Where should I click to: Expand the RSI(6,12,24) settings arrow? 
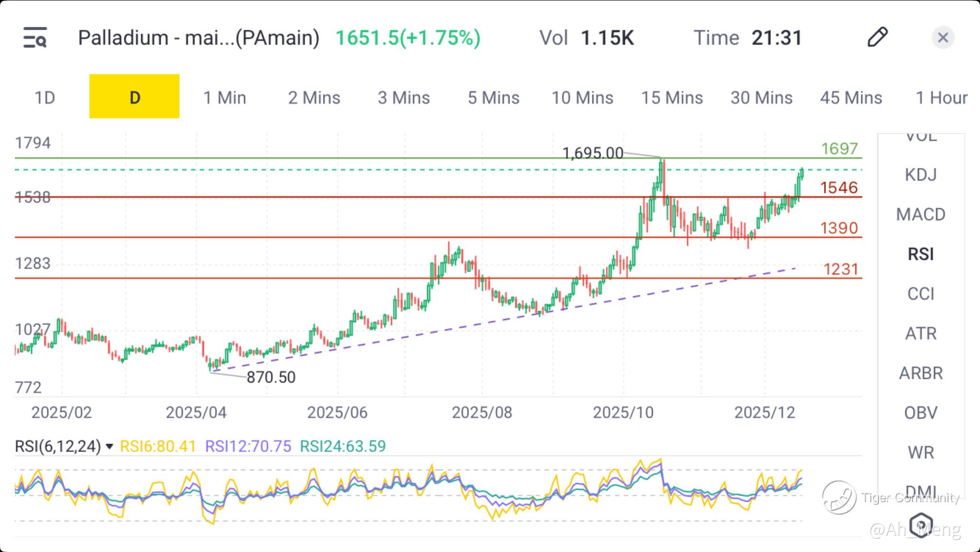tap(109, 447)
